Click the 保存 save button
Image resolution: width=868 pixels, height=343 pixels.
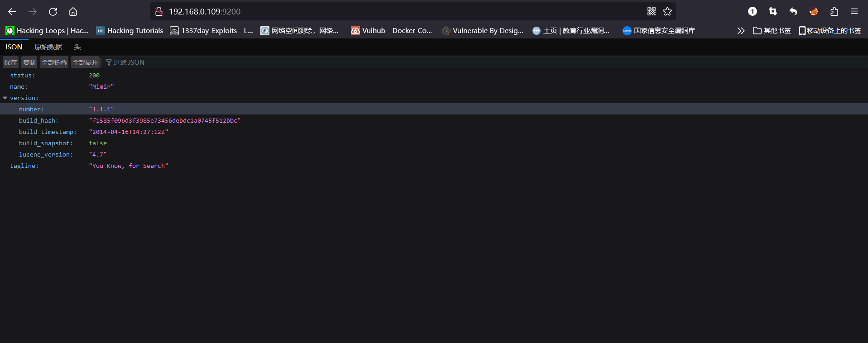click(x=10, y=62)
